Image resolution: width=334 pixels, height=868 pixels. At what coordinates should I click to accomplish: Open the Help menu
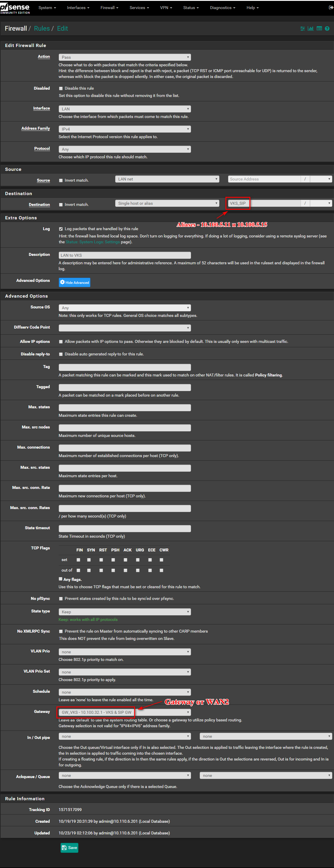[252, 7]
